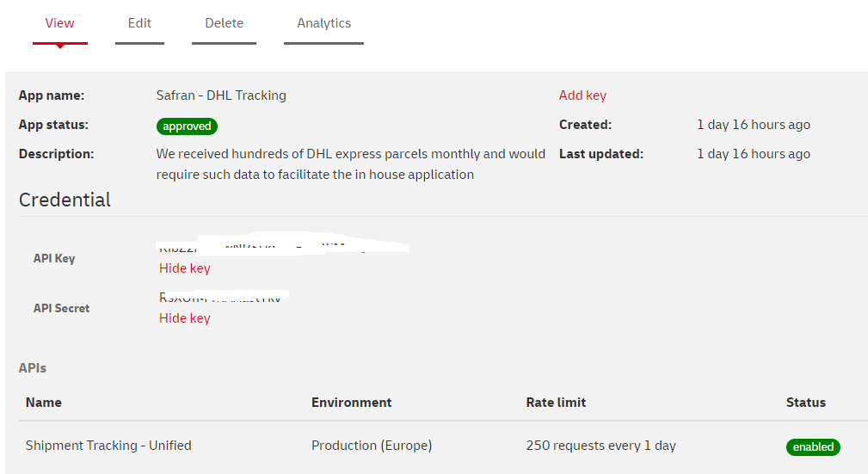Select the Shipment Tracking - Unified entry
This screenshot has width=868, height=474.
[108, 446]
